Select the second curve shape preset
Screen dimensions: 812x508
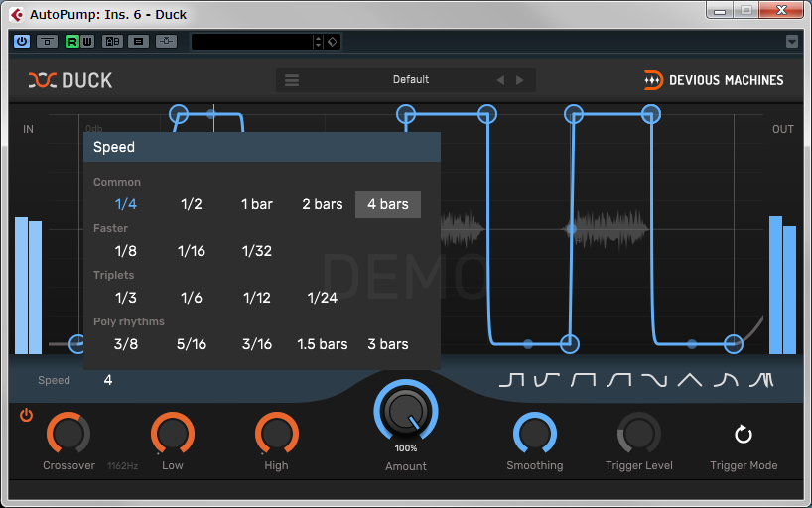(x=547, y=380)
